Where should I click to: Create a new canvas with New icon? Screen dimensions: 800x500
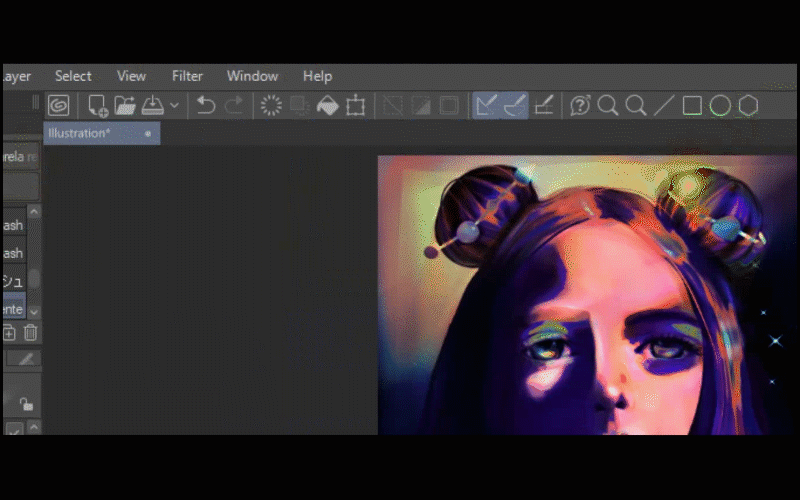coord(98,105)
